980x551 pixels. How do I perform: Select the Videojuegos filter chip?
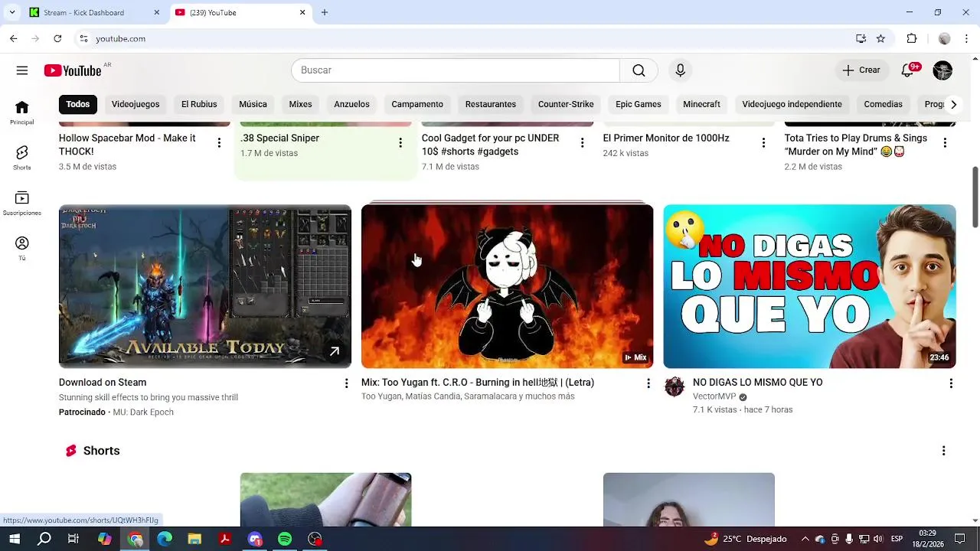136,104
